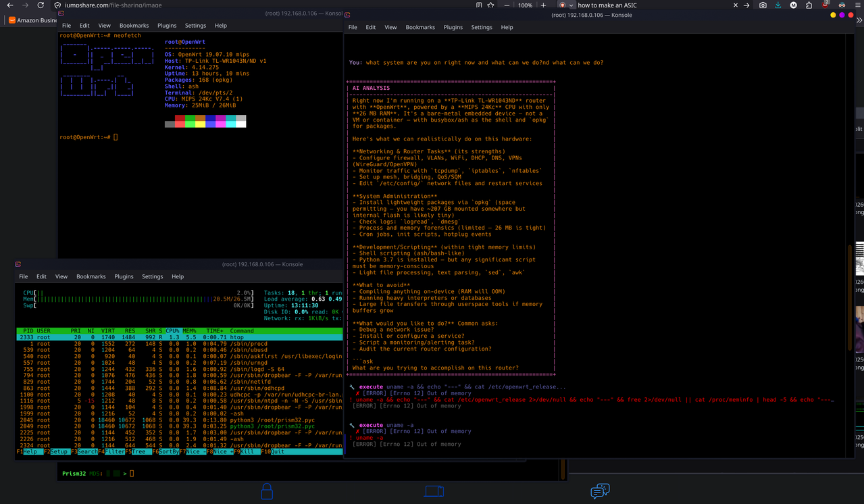
Task: Open Plugins menu in the htop Konsole
Action: pyautogui.click(x=124, y=276)
